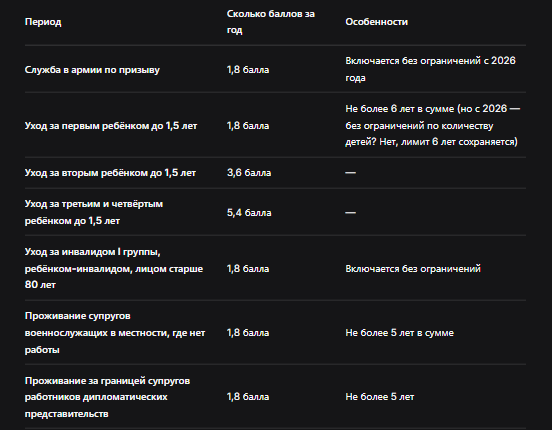Select 'Проживание за границей супругов' row label
The width and height of the screenshot is (552, 430).
(x=107, y=397)
